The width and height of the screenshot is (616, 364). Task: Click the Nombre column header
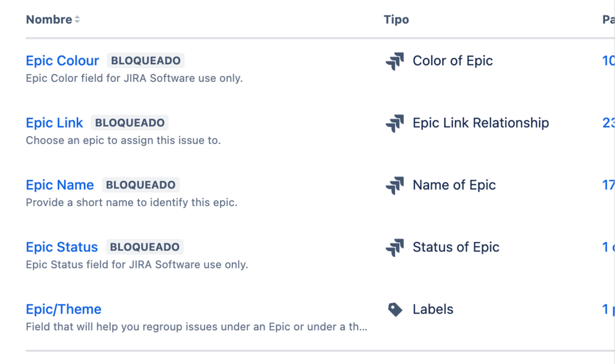[49, 20]
